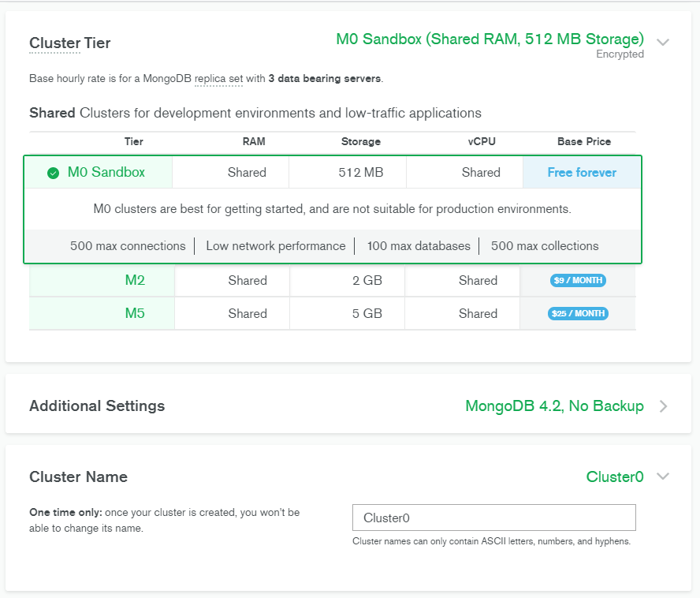Open the replica set tooltip link

click(x=219, y=79)
